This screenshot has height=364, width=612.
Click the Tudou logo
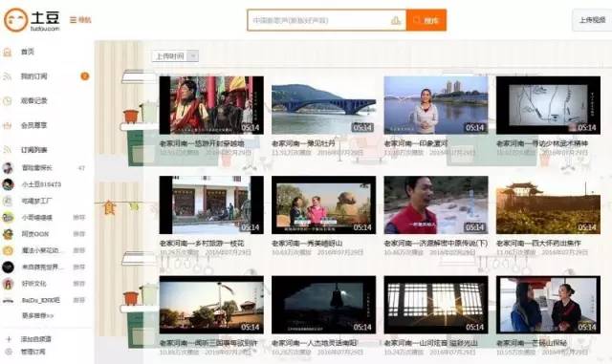coord(32,20)
